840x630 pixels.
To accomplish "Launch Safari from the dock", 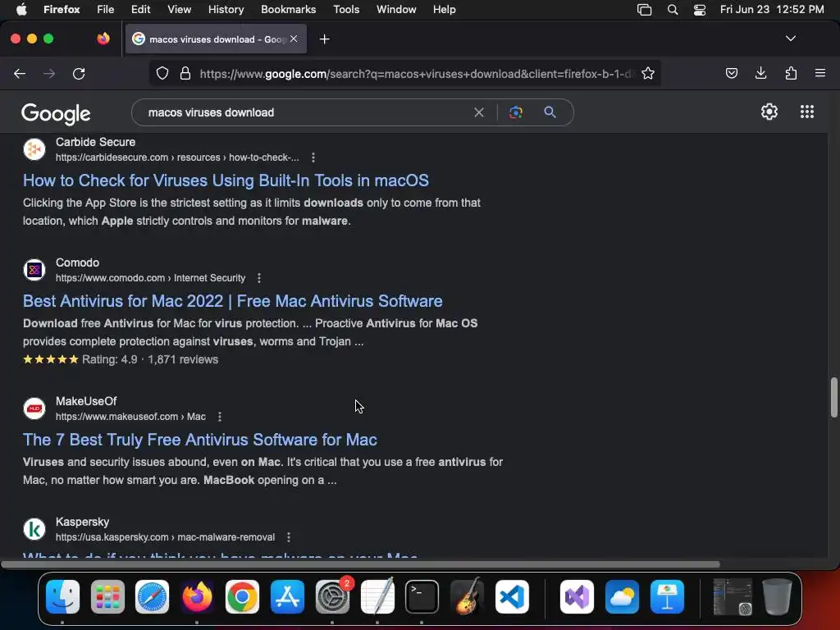I will (x=152, y=596).
